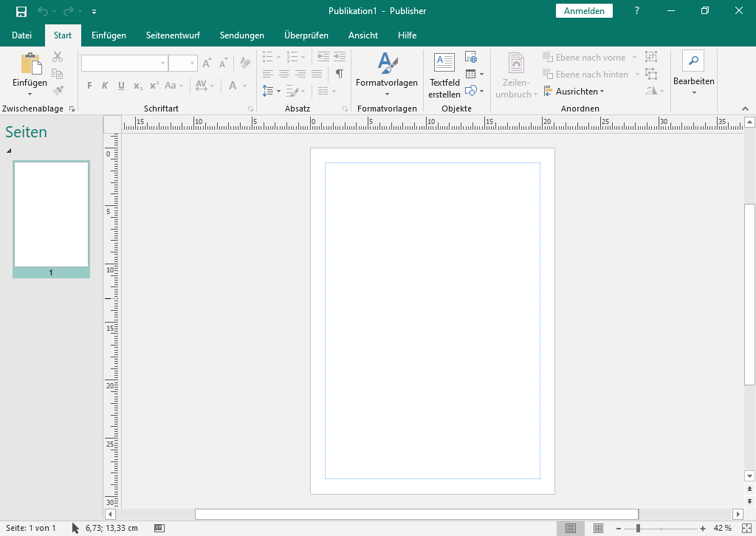Switch to single page view
The width and height of the screenshot is (756, 536).
click(571, 528)
